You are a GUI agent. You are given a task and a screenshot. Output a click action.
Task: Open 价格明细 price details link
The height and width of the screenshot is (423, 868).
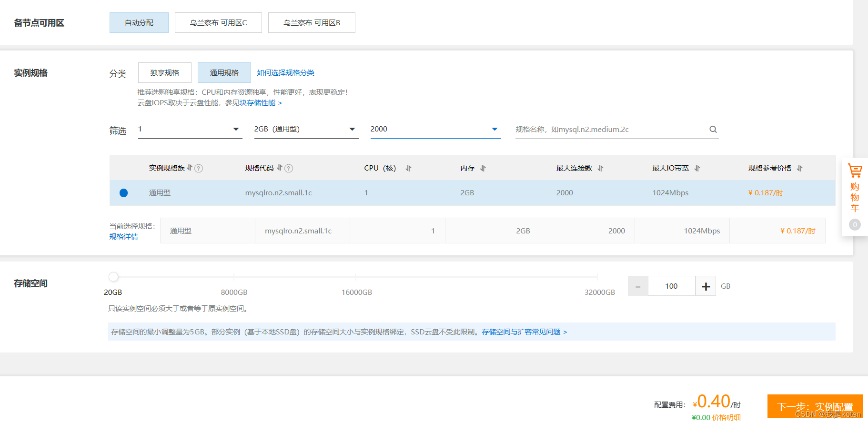point(727,418)
